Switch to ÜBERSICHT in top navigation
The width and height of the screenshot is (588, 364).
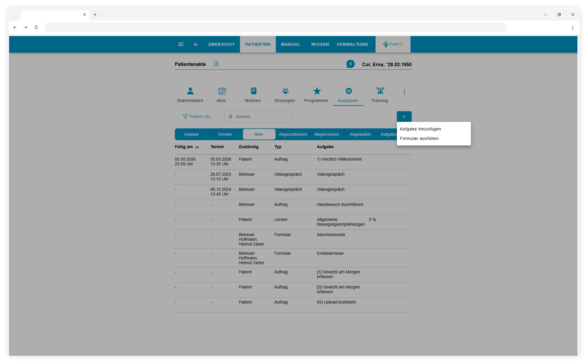222,44
